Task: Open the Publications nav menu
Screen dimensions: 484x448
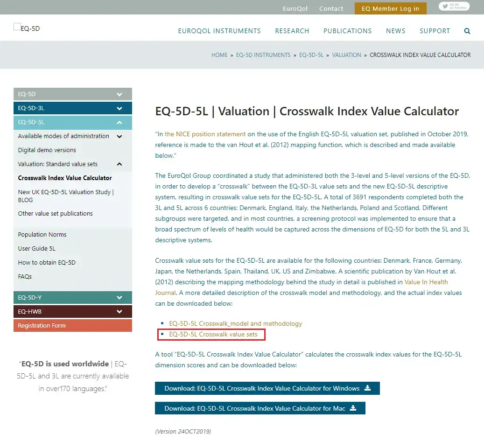Action: pyautogui.click(x=348, y=31)
